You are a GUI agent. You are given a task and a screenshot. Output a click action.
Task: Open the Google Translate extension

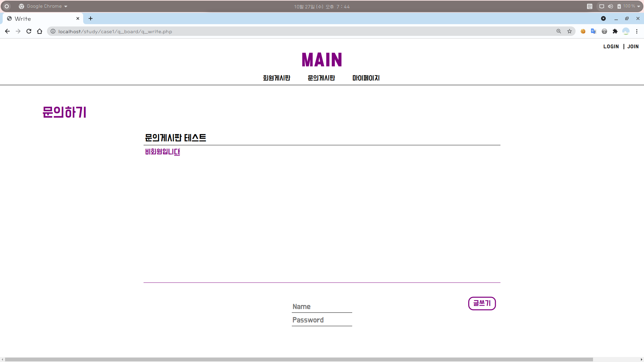tap(593, 31)
